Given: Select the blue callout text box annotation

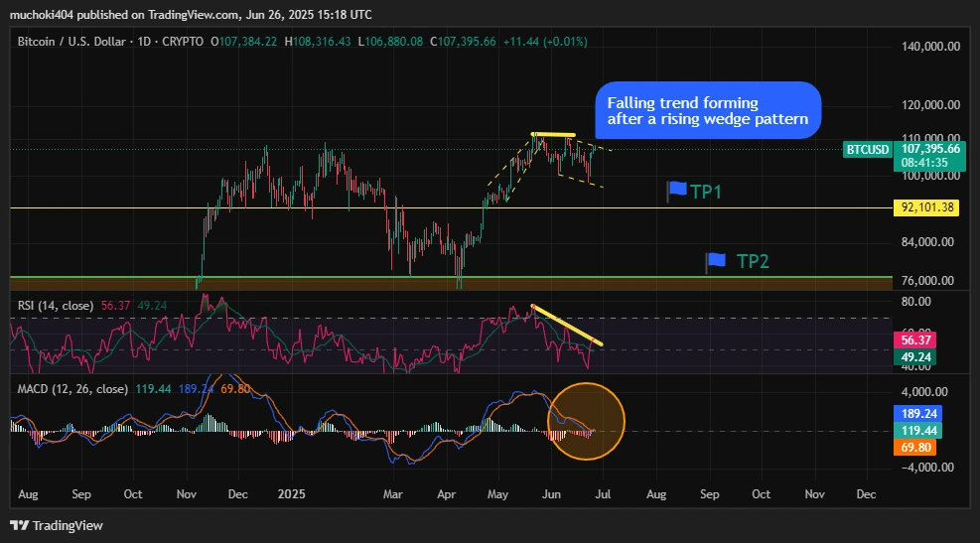Looking at the screenshot, I should (x=708, y=110).
